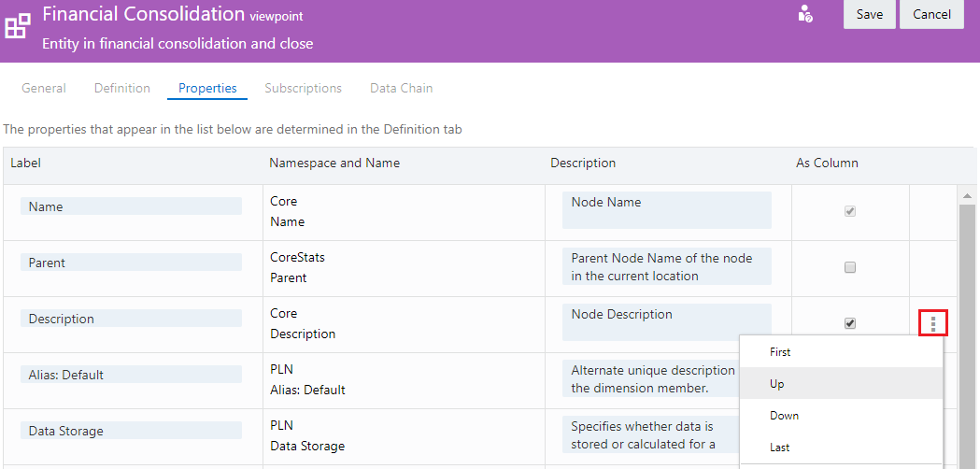The width and height of the screenshot is (980, 469).
Task: Select Down in the row move menu
Action: pos(784,416)
